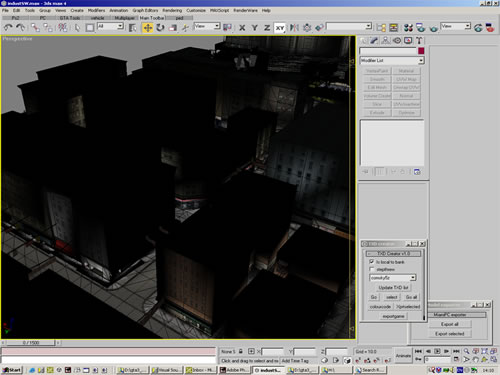Click the current frame number field
This screenshot has width=500, height=375.
pos(437,359)
